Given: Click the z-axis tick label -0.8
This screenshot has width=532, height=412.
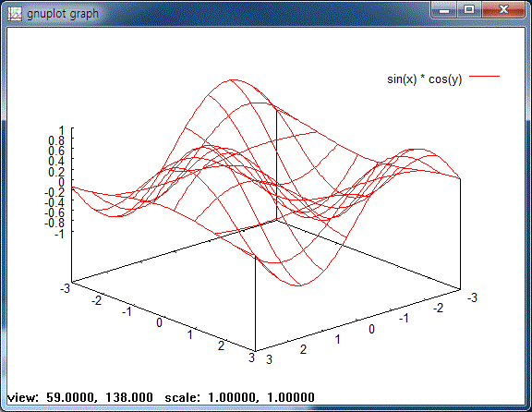Looking at the screenshot, I should (x=54, y=223).
